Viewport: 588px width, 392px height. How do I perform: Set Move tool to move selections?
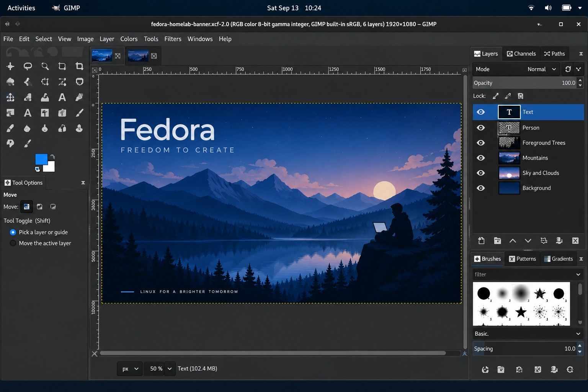point(39,207)
